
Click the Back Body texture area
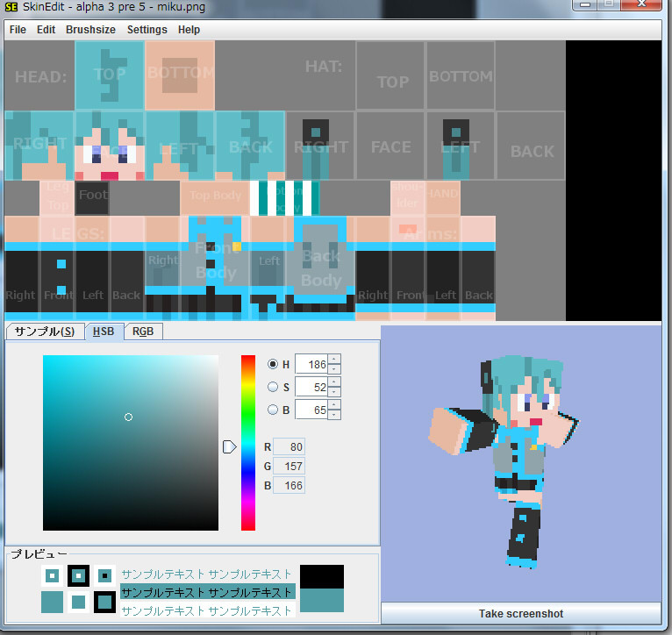pyautogui.click(x=320, y=268)
